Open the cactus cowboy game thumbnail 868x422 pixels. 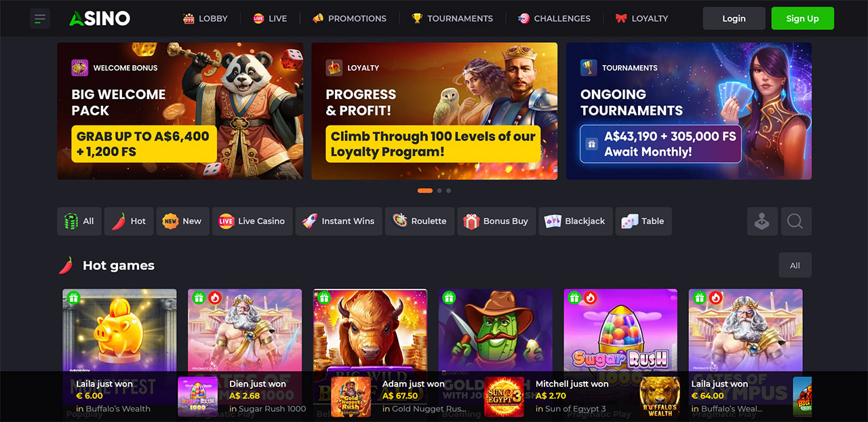(x=496, y=346)
